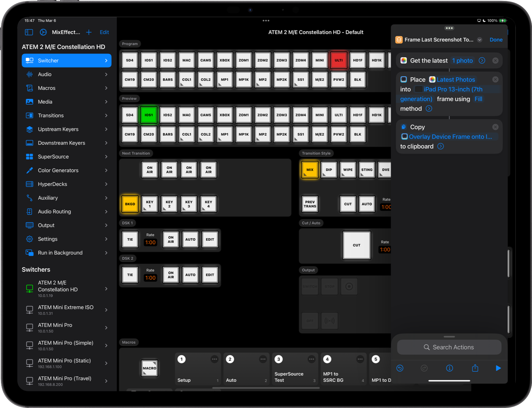Viewport: 532px width, 408px height.
Task: Run the shortcut with play icon
Action: [x=498, y=368]
